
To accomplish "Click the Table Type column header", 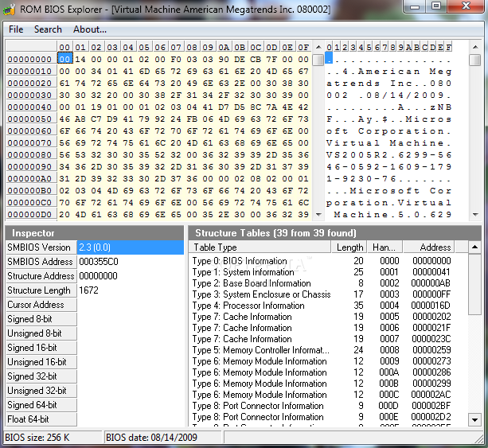I will point(260,247).
